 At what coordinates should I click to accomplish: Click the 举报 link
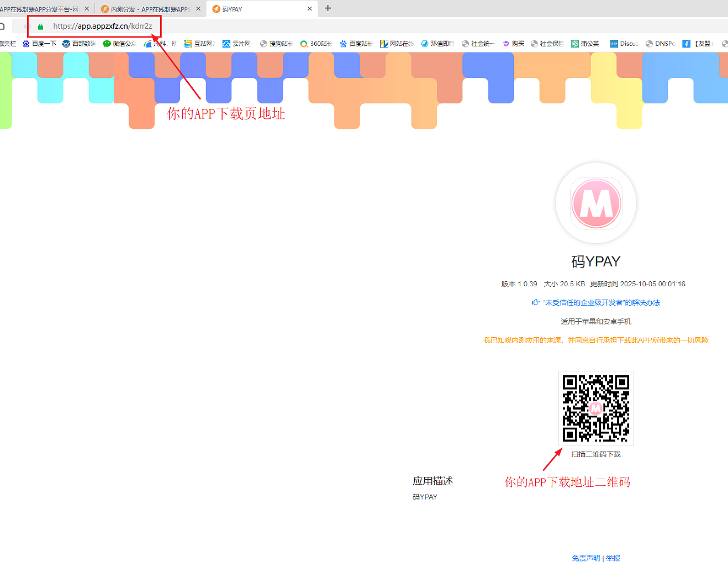613,558
